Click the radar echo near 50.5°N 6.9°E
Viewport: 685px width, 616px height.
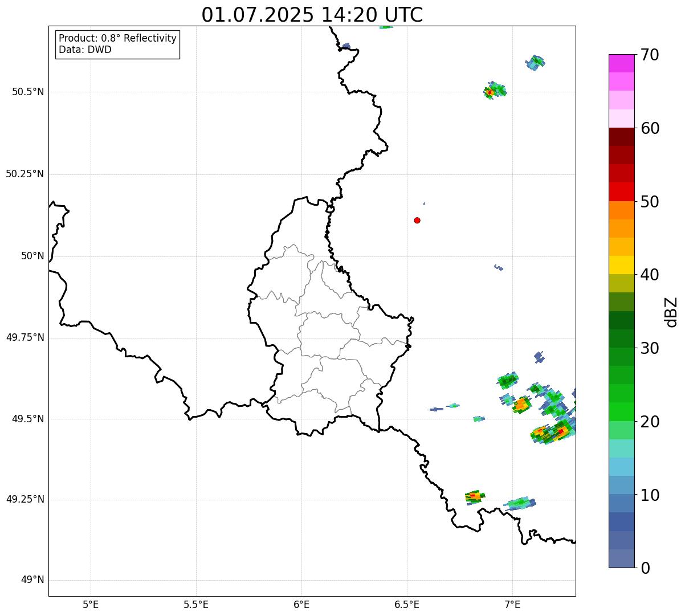(495, 90)
